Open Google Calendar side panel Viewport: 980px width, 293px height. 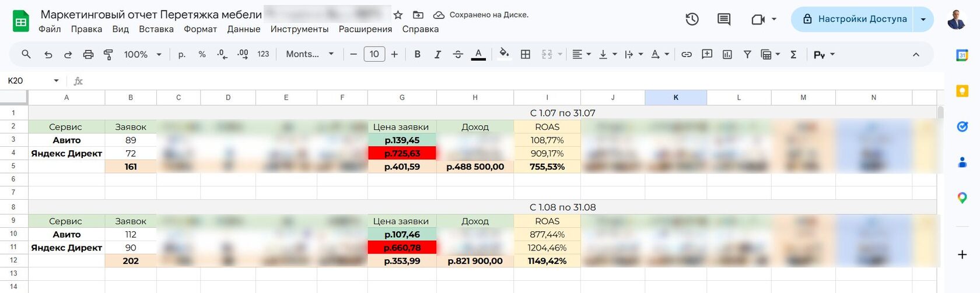963,55
